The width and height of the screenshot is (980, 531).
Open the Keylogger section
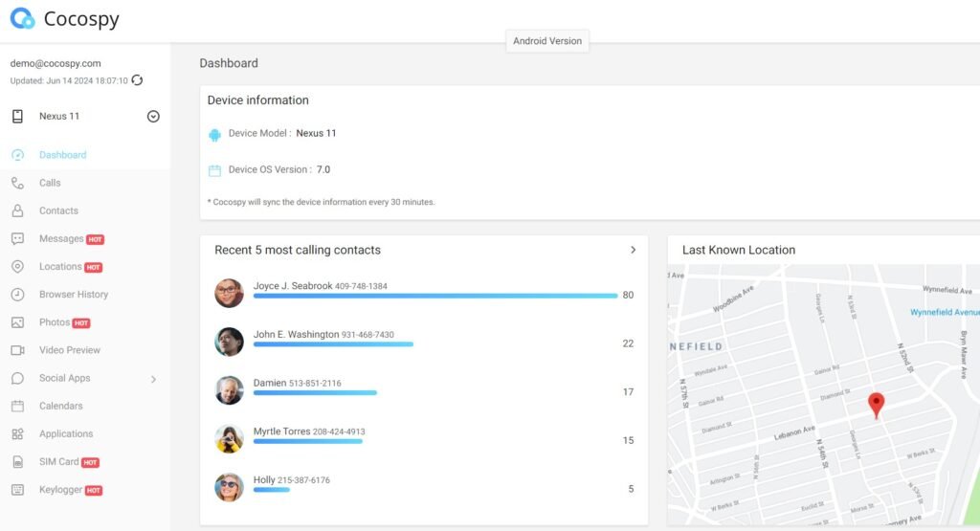tap(60, 490)
